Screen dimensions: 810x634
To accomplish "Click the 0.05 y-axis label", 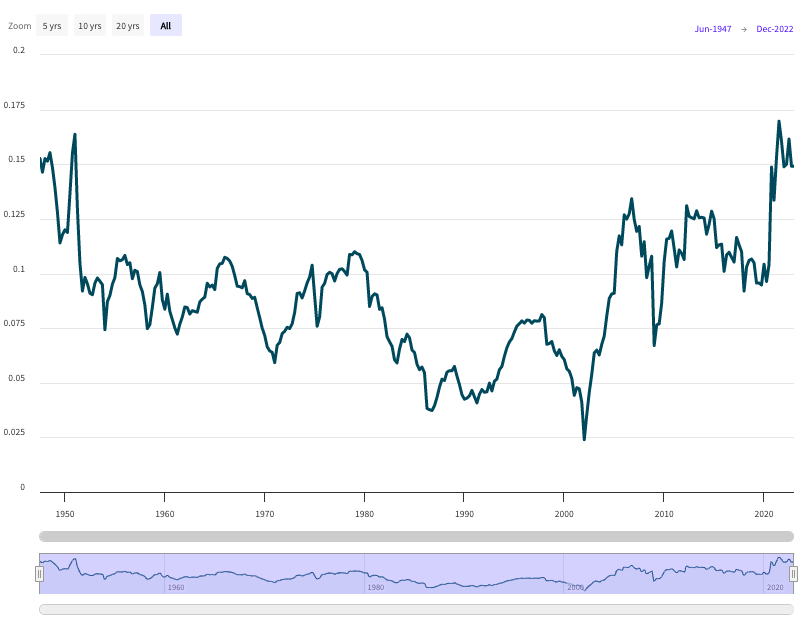I will [17, 378].
